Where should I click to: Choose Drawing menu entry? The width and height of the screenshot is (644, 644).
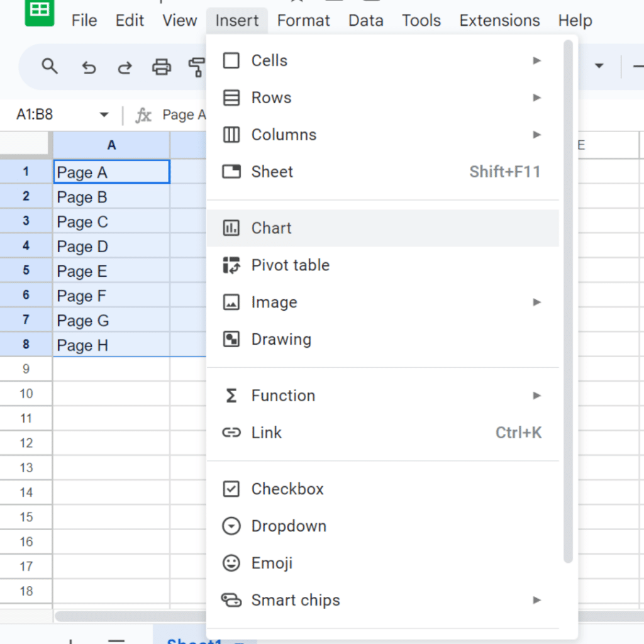(383, 339)
